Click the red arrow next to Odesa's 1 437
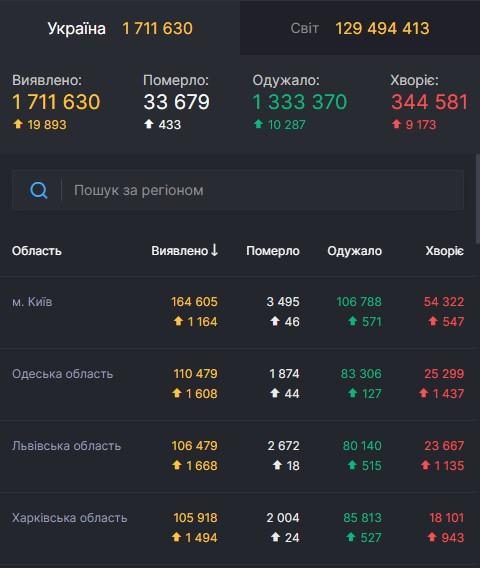This screenshot has width=480, height=568. pyautogui.click(x=423, y=393)
